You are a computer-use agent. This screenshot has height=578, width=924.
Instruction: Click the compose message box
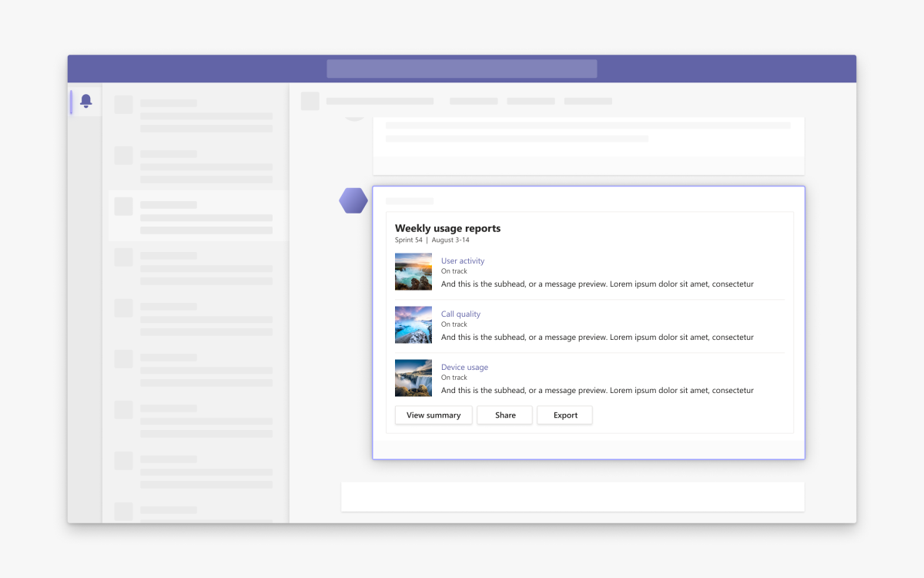[573, 497]
